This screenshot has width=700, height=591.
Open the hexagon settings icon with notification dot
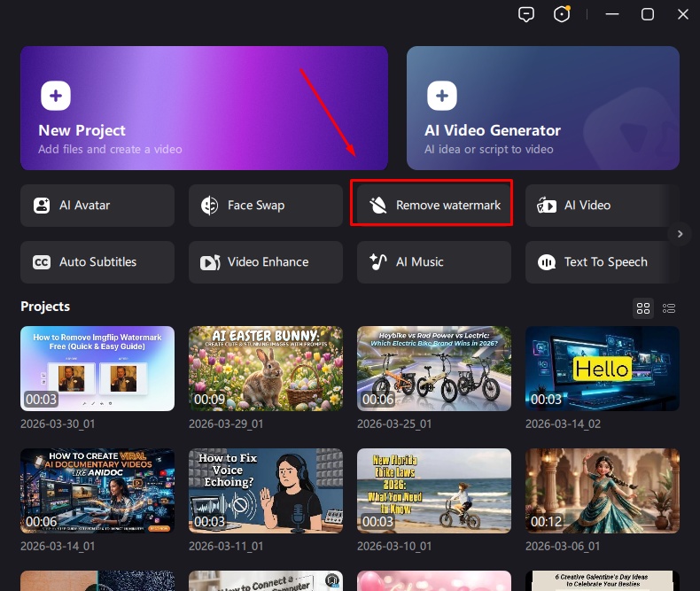coord(561,14)
